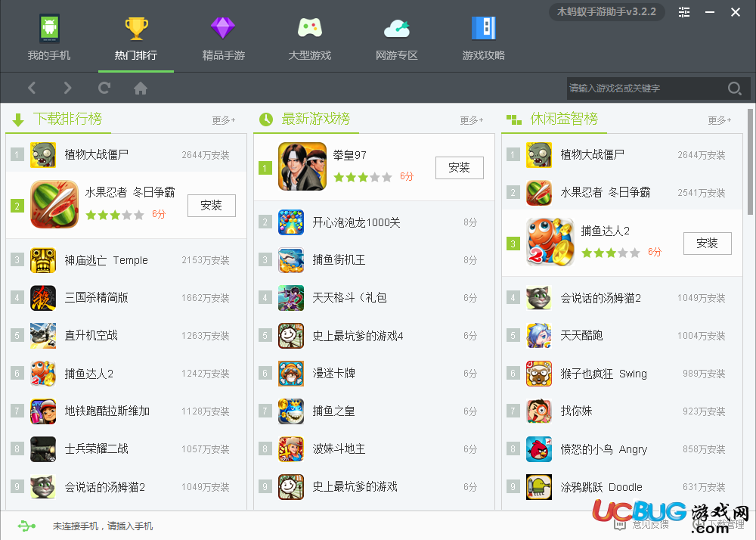Open 漫迷卡牌 game icon
The image size is (756, 540).
(x=291, y=373)
